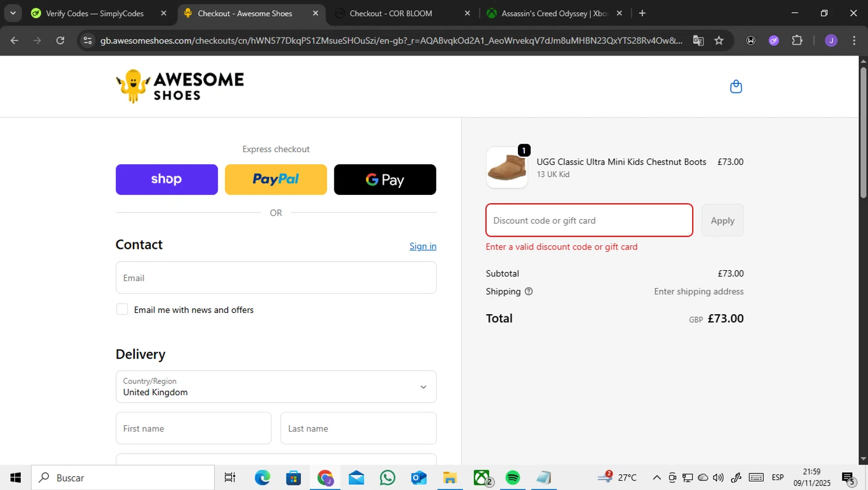Image resolution: width=868 pixels, height=490 pixels.
Task: Open the Windows Start menu
Action: pyautogui.click(x=16, y=478)
